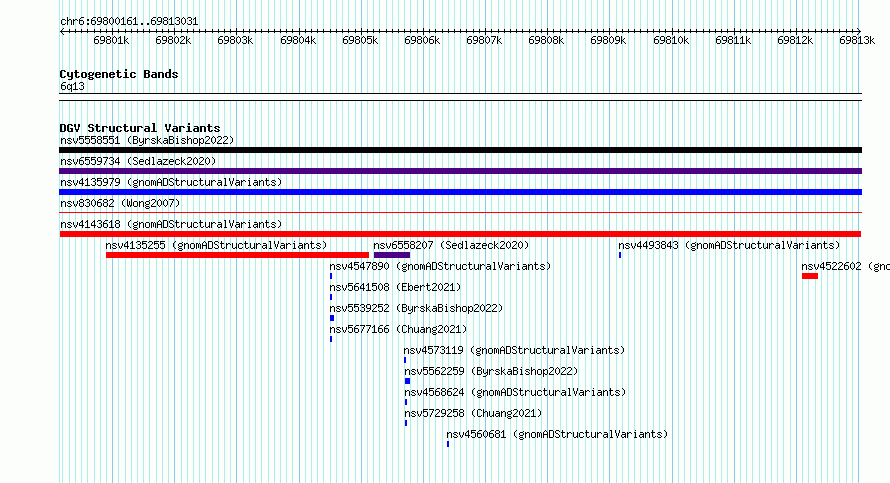Click the blue marker under nsv5539252
890x483 pixels.
pos(332,318)
